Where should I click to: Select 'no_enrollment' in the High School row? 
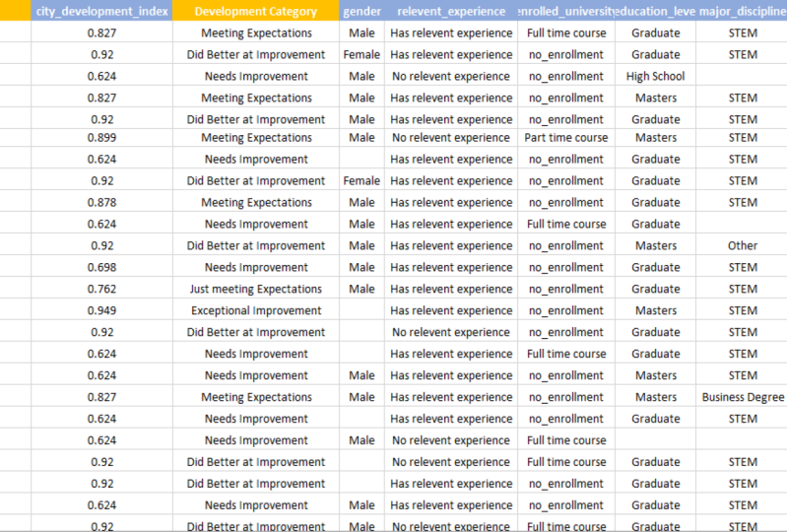click(x=566, y=76)
